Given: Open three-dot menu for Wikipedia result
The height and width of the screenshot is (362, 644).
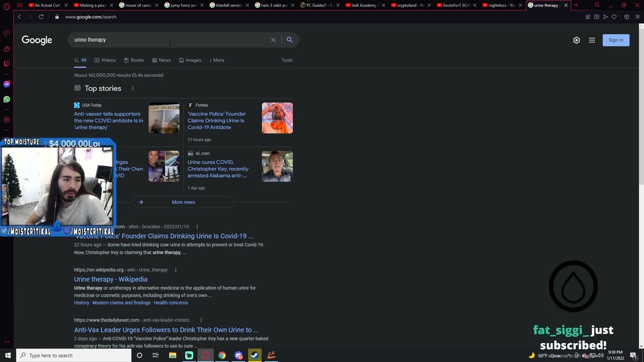Looking at the screenshot, I should 176,270.
